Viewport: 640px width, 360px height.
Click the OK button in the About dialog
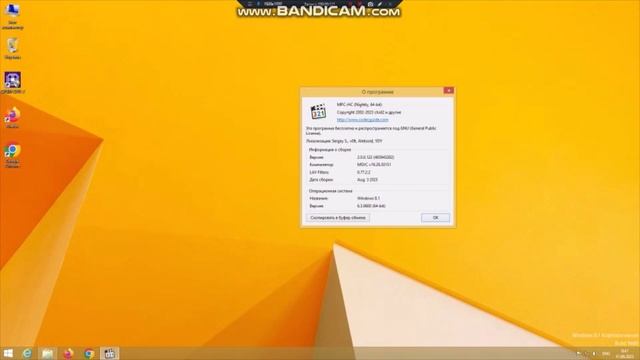point(435,218)
